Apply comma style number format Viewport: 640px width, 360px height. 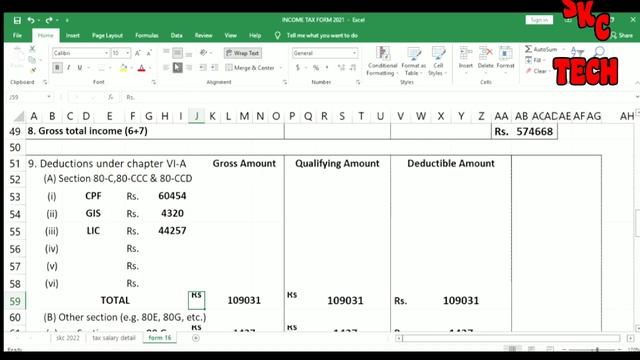[x=327, y=68]
